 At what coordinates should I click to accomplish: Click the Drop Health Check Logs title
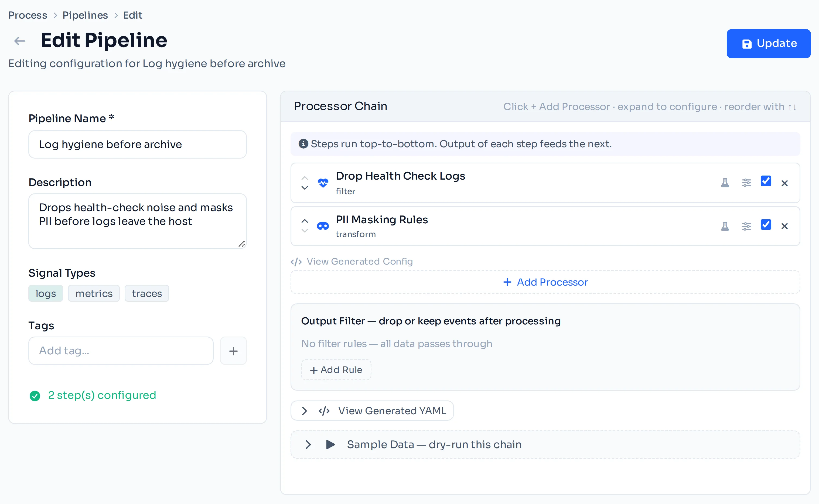400,176
